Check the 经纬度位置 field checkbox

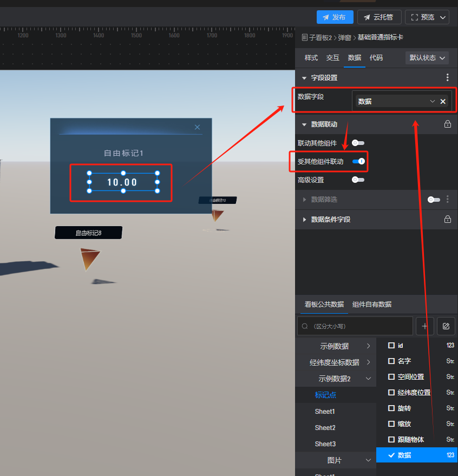point(391,393)
